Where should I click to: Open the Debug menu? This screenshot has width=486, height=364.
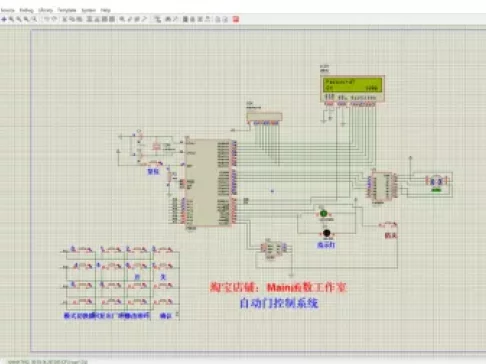(x=26, y=10)
